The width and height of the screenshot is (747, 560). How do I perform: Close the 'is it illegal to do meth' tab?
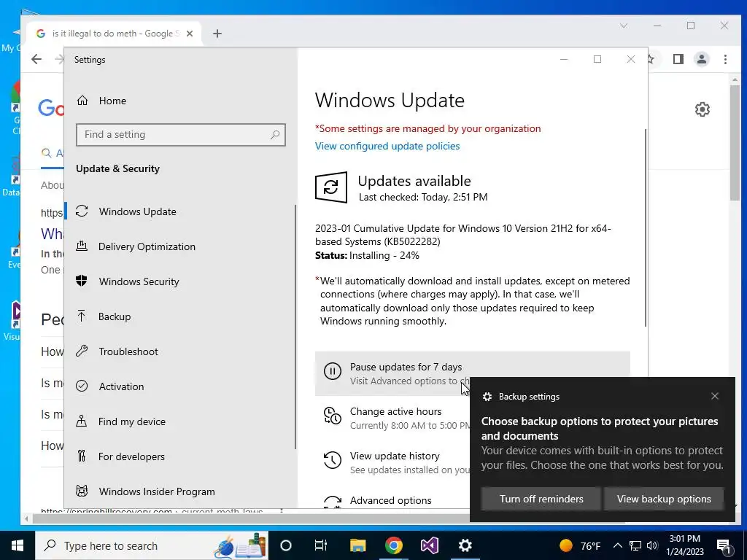190,34
